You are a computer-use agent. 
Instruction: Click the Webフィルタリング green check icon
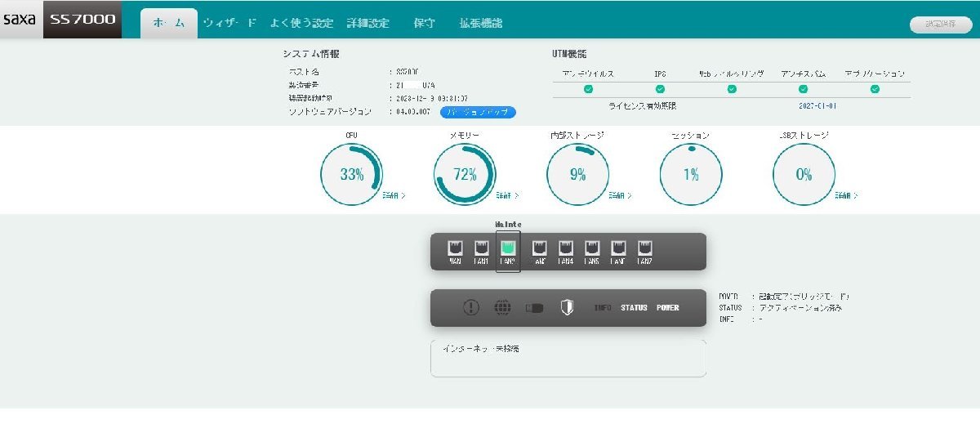[732, 88]
